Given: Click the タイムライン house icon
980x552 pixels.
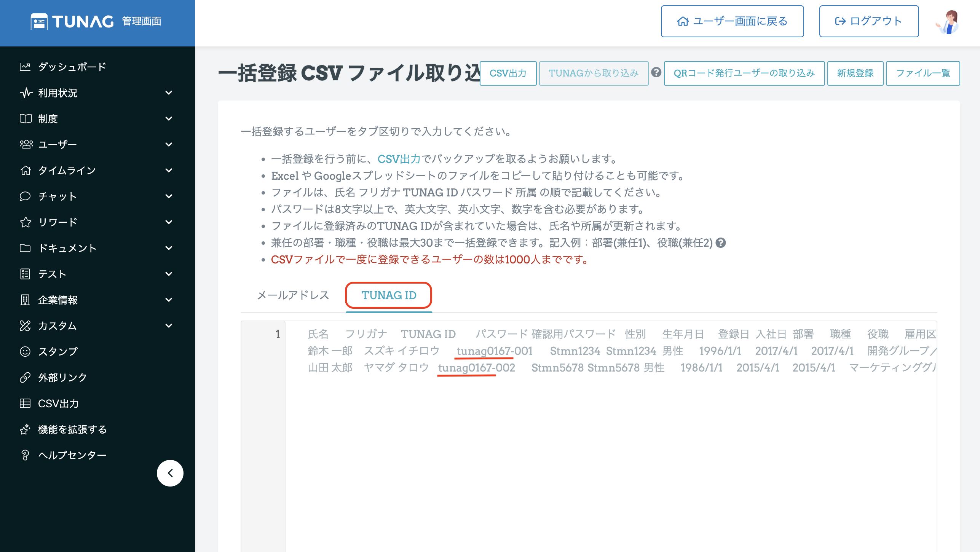Looking at the screenshot, I should 26,170.
